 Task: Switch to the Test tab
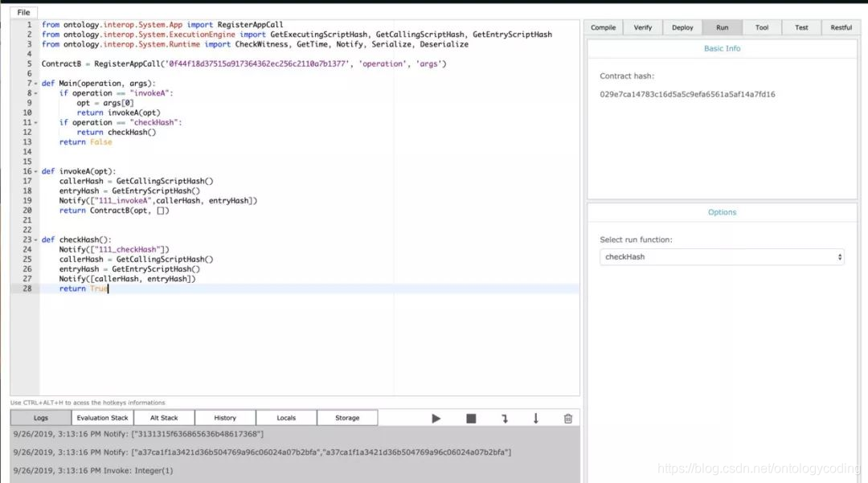click(x=801, y=27)
